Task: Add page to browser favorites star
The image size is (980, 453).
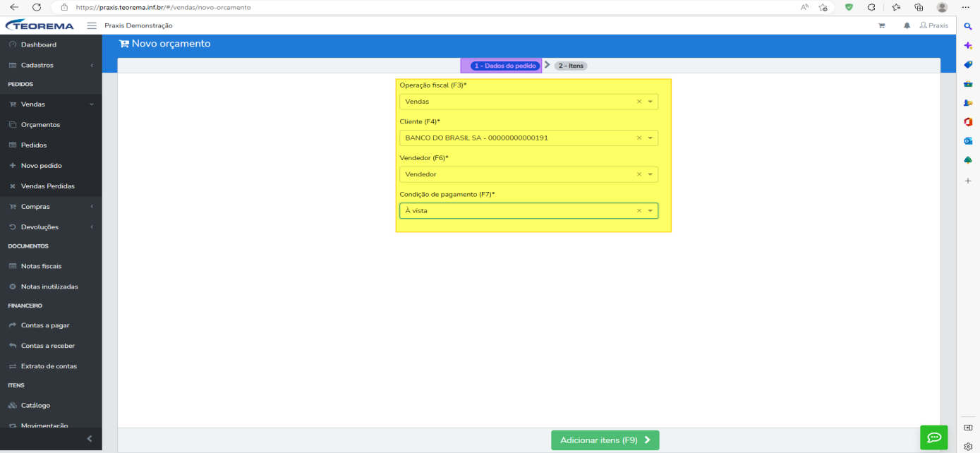Action: [823, 7]
